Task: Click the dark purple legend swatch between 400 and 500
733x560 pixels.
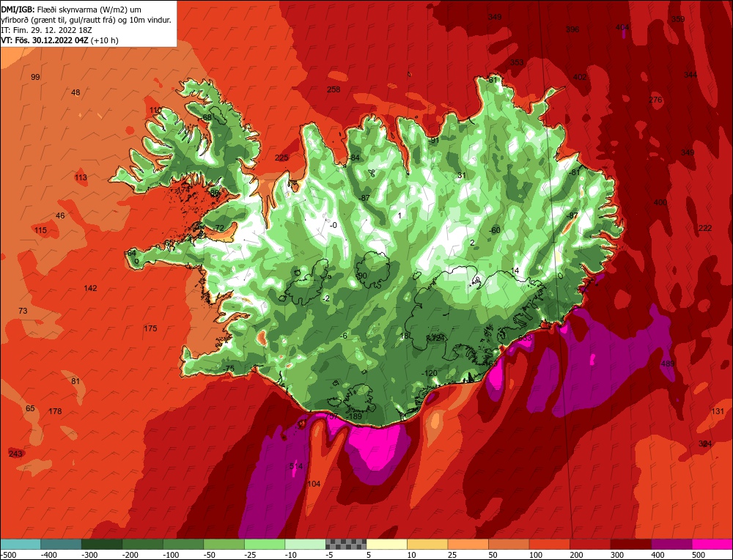Action: [671, 544]
